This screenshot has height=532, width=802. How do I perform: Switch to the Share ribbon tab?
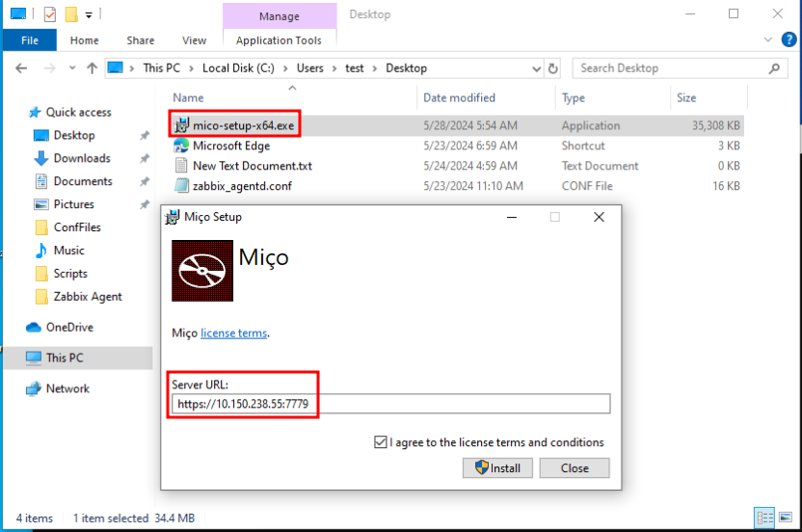pyautogui.click(x=141, y=40)
